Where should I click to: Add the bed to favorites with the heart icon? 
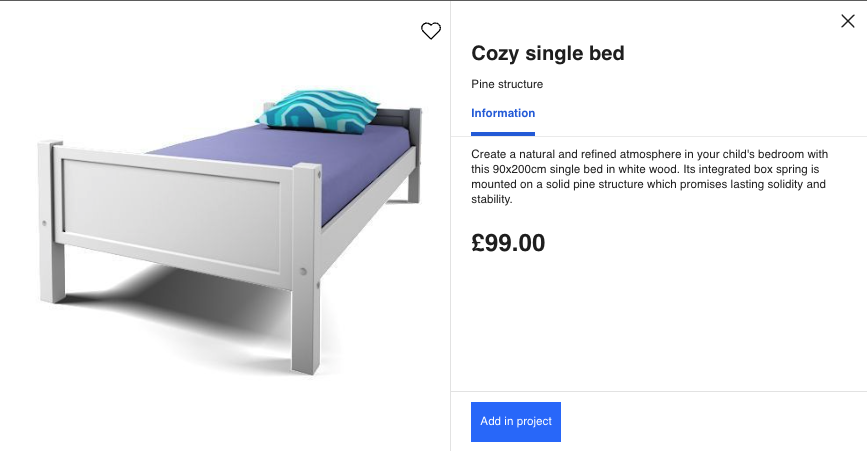coord(431,31)
